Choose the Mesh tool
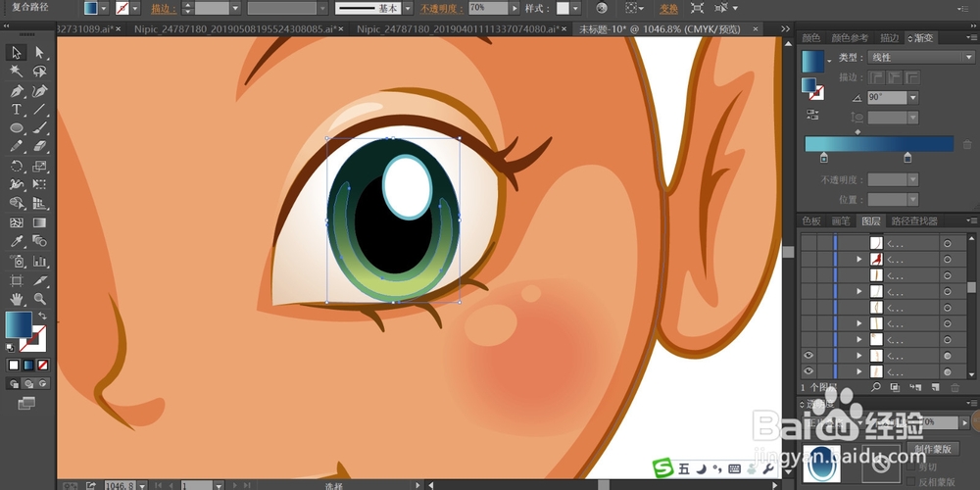Image resolution: width=980 pixels, height=490 pixels. (x=17, y=222)
